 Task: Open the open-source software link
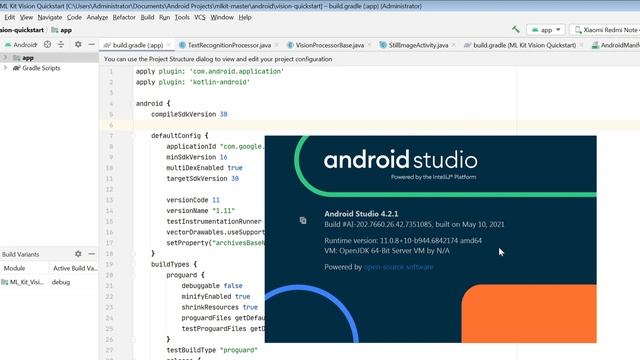[398, 267]
